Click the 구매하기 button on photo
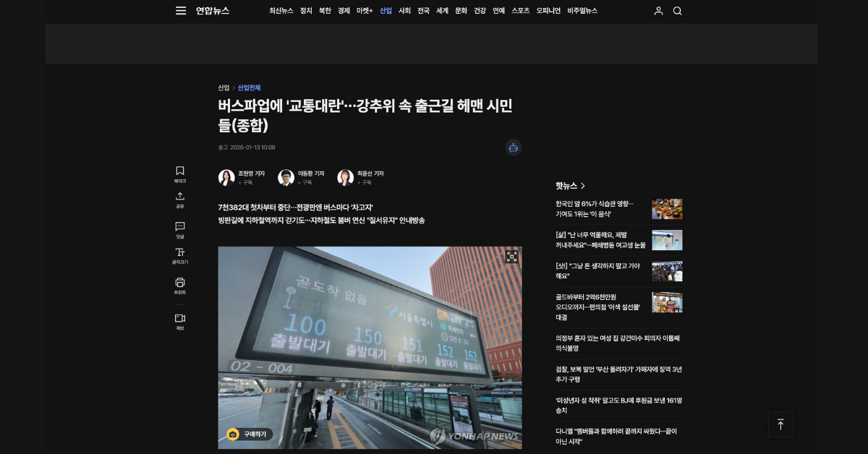 pos(250,434)
